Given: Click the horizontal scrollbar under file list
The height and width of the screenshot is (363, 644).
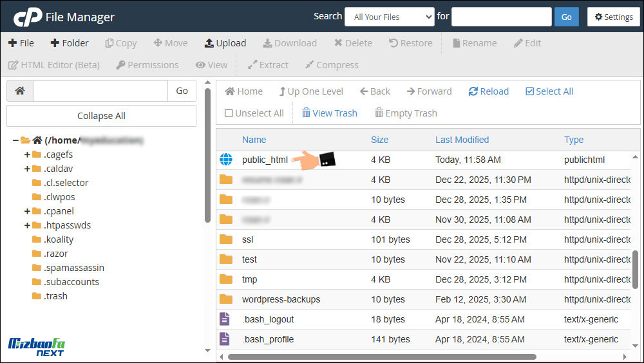Looking at the screenshot, I should 381,357.
